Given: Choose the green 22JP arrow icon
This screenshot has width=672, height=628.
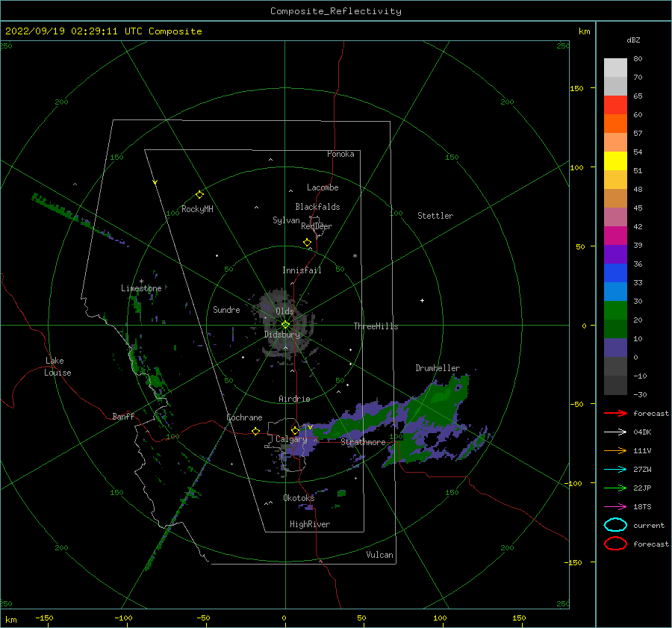Looking at the screenshot, I should pos(615,488).
